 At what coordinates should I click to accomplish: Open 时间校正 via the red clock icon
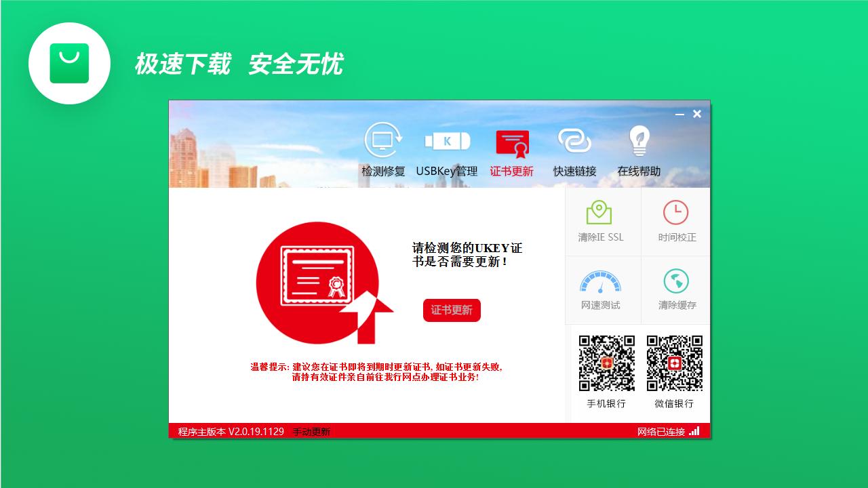point(676,212)
